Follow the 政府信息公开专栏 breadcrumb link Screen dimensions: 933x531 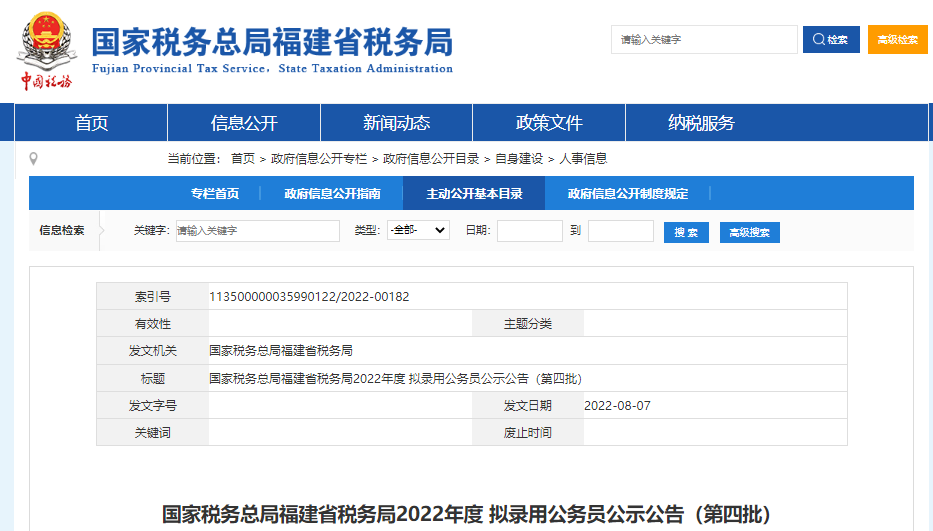click(x=319, y=159)
